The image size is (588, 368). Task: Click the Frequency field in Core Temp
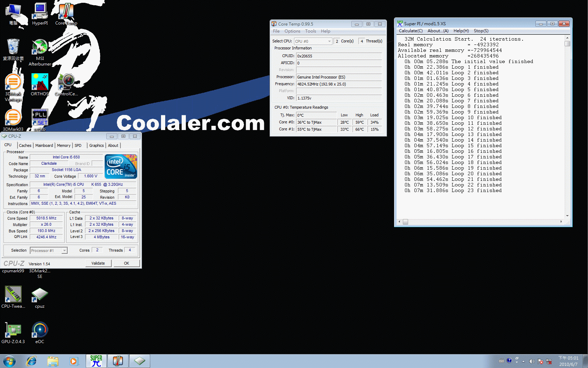[x=339, y=84]
